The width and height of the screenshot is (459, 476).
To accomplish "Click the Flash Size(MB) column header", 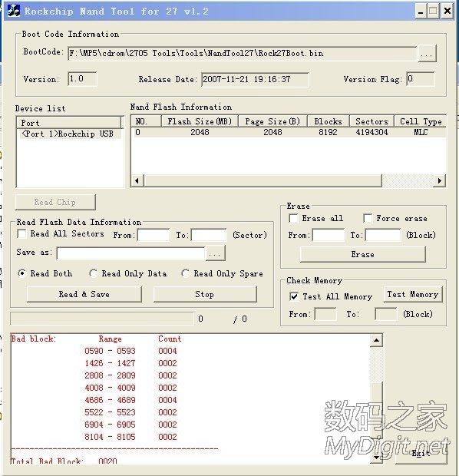I will click(x=200, y=121).
